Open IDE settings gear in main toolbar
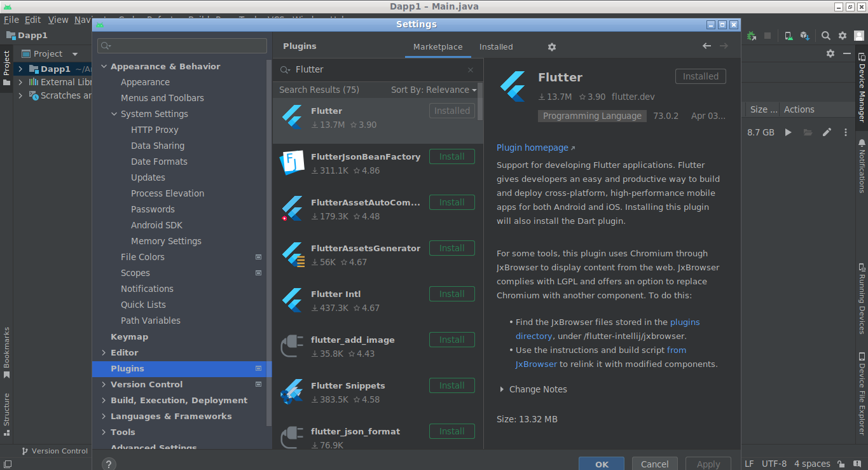This screenshot has width=868, height=470. pyautogui.click(x=843, y=36)
